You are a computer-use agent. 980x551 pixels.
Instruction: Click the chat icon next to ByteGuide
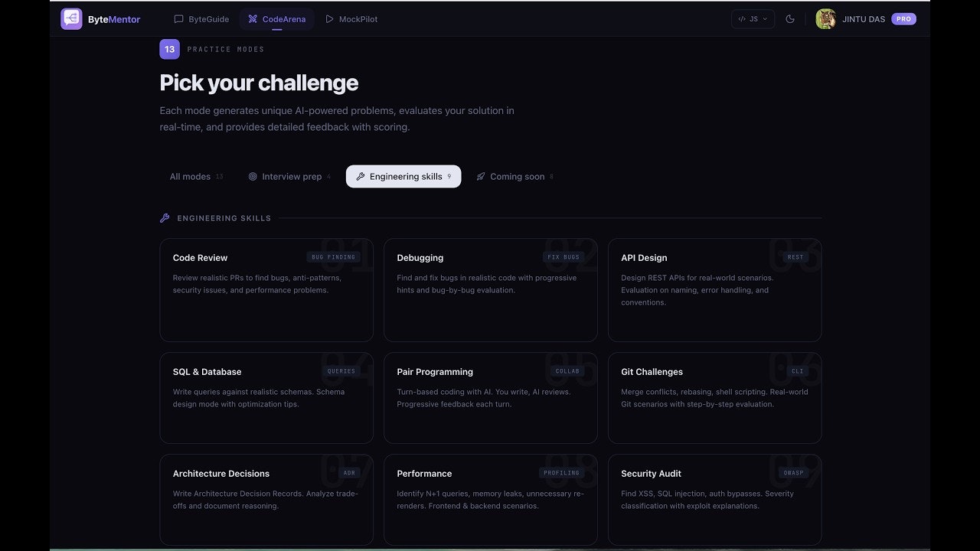click(178, 18)
